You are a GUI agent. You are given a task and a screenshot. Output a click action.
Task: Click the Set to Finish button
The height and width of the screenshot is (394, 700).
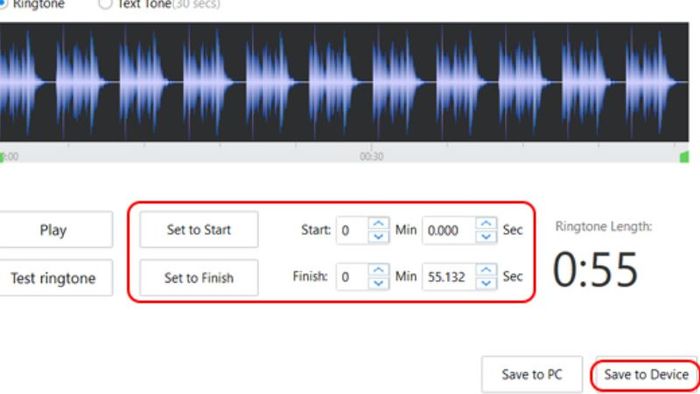coord(199,278)
